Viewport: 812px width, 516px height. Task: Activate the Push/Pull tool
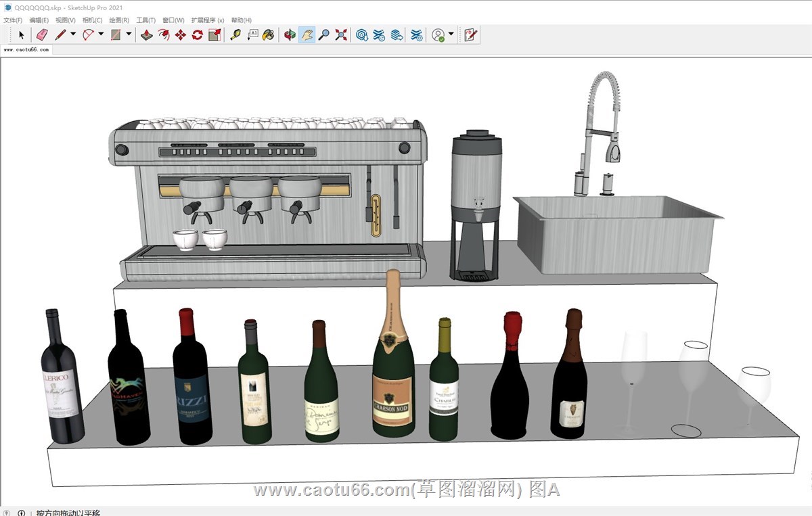pyautogui.click(x=146, y=35)
